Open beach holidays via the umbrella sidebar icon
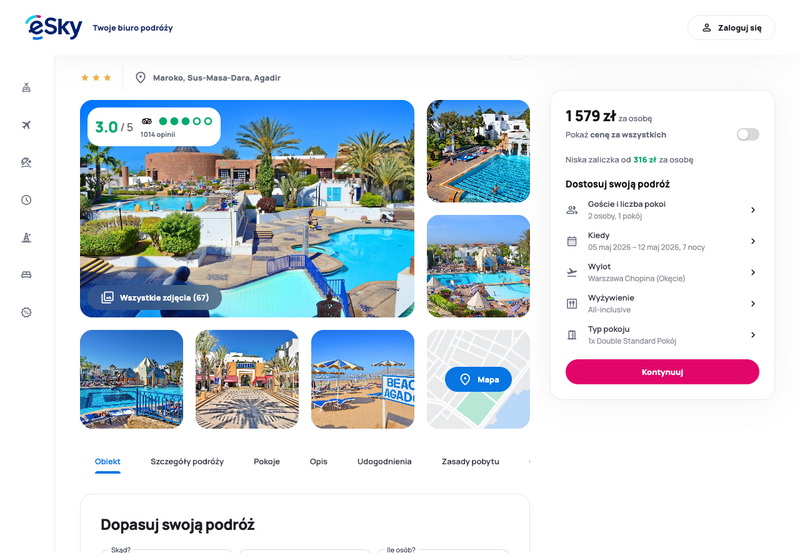 pos(27,162)
